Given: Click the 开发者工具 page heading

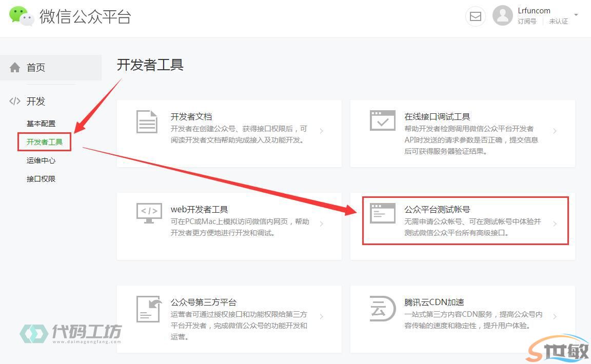Looking at the screenshot, I should click(x=150, y=65).
